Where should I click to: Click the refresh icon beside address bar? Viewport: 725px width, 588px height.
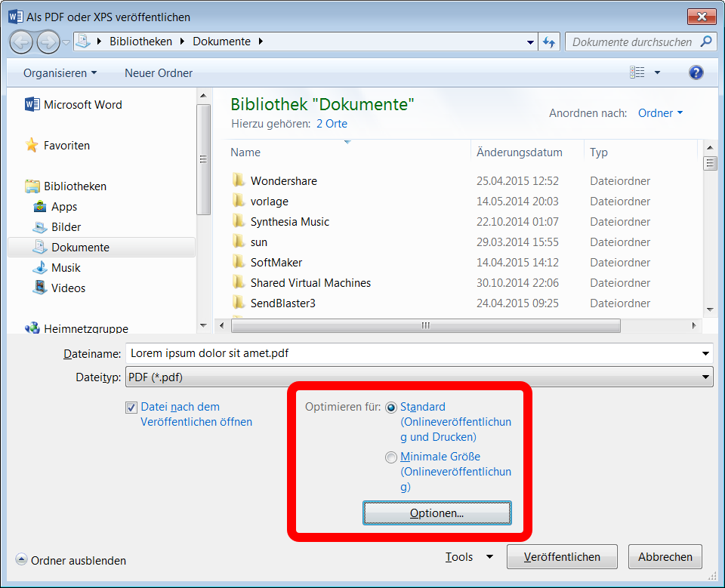click(549, 42)
